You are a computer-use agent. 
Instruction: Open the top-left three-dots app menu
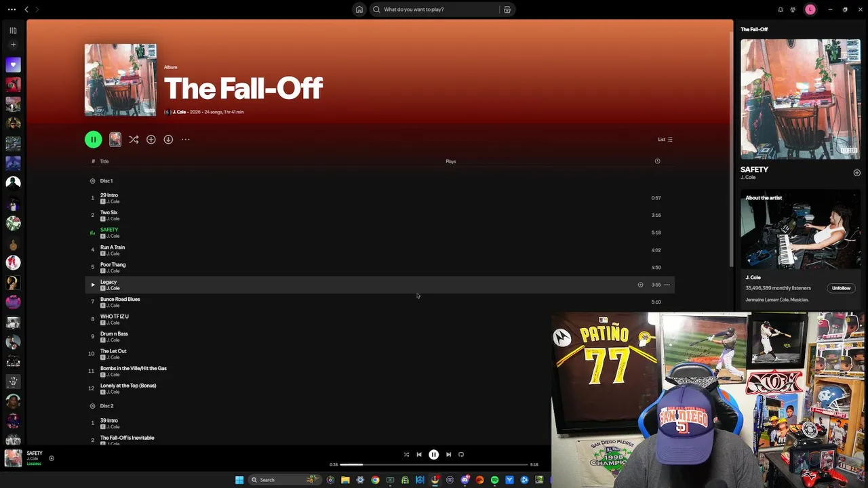coord(12,9)
